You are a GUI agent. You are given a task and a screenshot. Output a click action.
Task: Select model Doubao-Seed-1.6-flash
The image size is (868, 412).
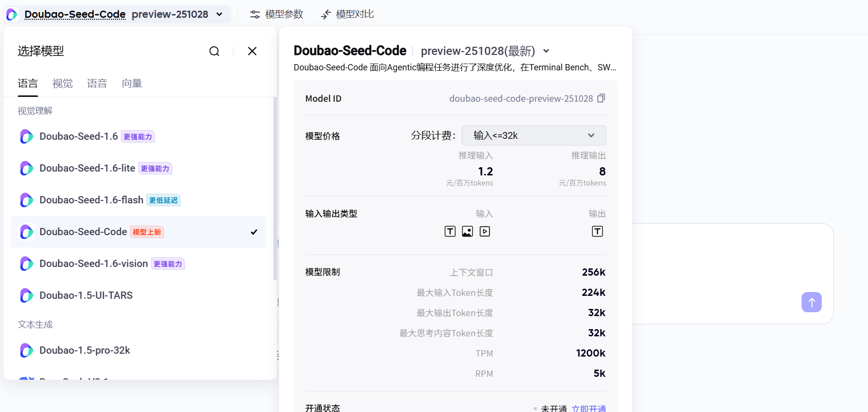coord(138,200)
